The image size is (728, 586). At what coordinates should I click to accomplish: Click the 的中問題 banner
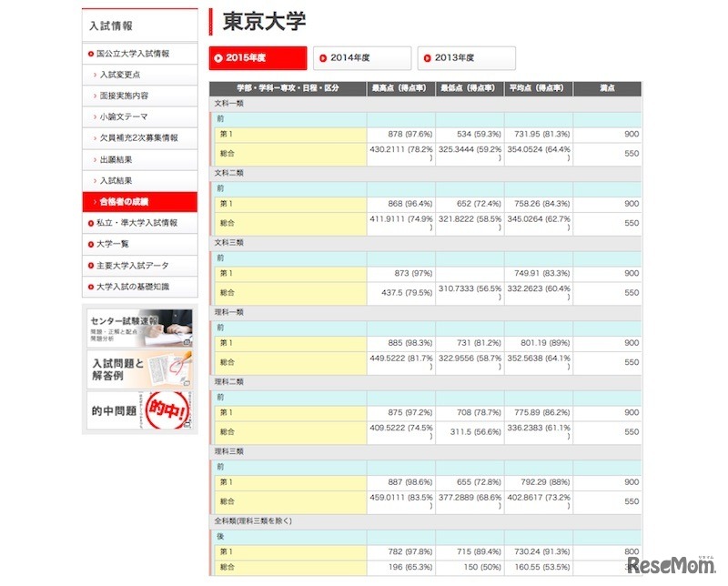[x=140, y=411]
